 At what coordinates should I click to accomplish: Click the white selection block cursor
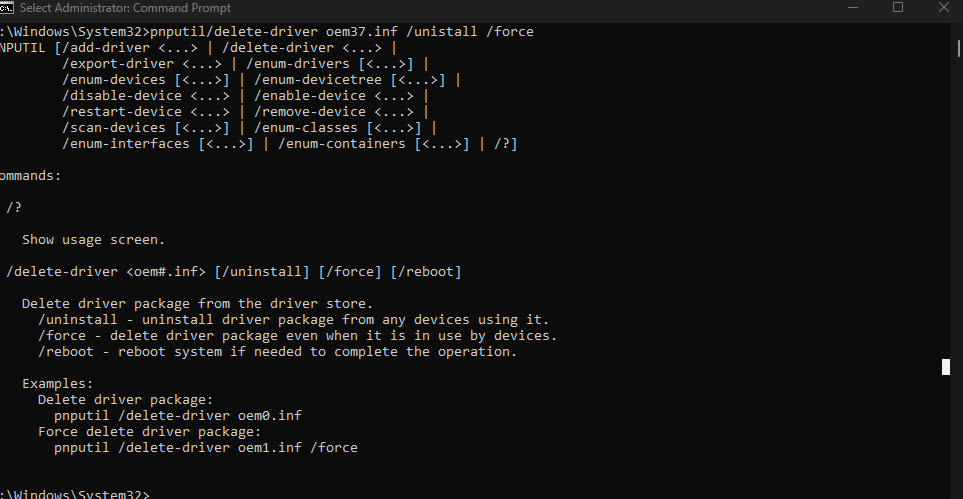click(x=946, y=367)
